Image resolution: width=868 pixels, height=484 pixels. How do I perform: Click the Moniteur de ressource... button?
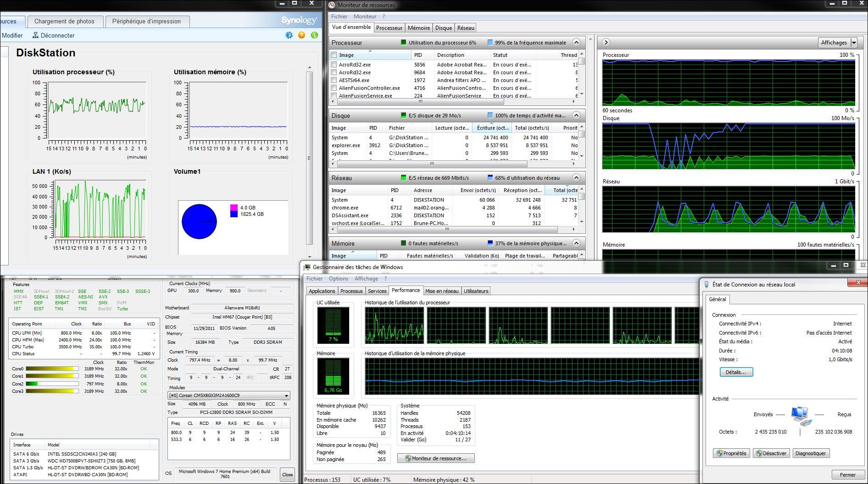pyautogui.click(x=436, y=458)
